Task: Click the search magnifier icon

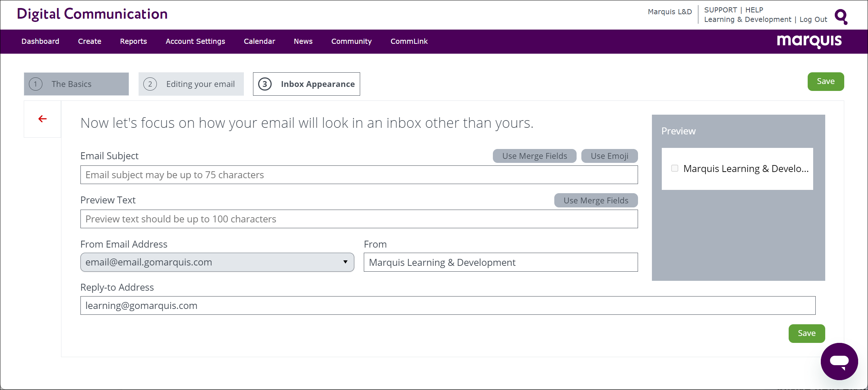Action: click(841, 16)
